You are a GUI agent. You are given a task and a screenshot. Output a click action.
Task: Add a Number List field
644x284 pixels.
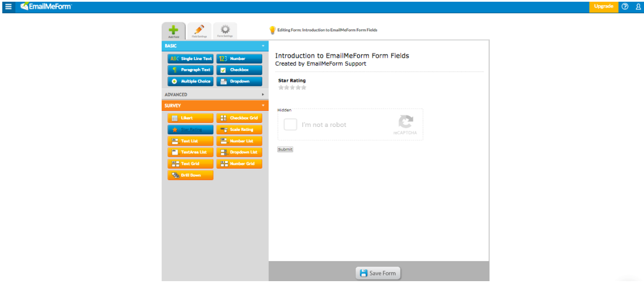pos(239,141)
